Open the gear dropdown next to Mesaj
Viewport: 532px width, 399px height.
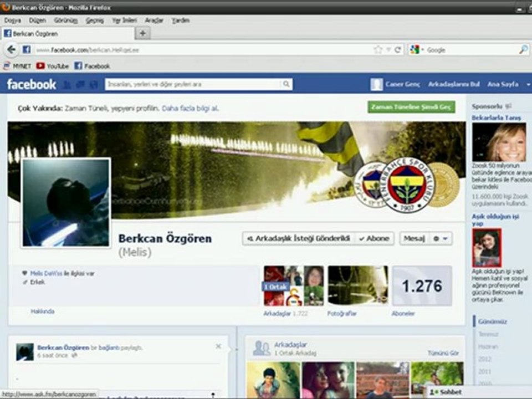click(441, 238)
